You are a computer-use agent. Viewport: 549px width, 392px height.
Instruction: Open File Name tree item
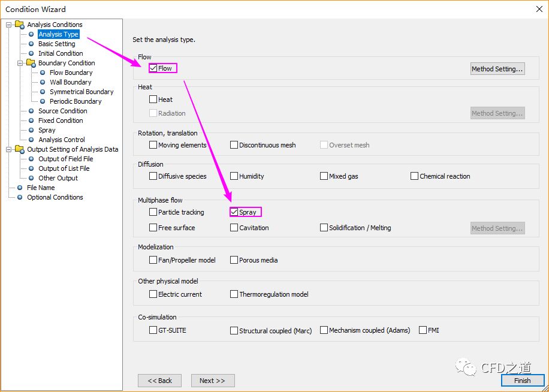tap(41, 188)
